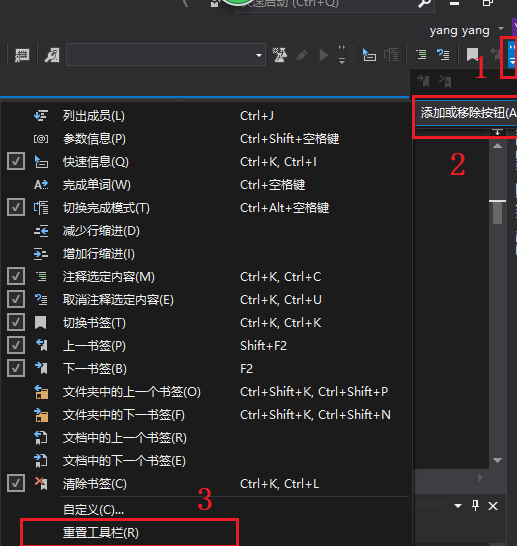Click the comment selection toolbar icon
Viewport: 517px width, 546px height.
421,55
